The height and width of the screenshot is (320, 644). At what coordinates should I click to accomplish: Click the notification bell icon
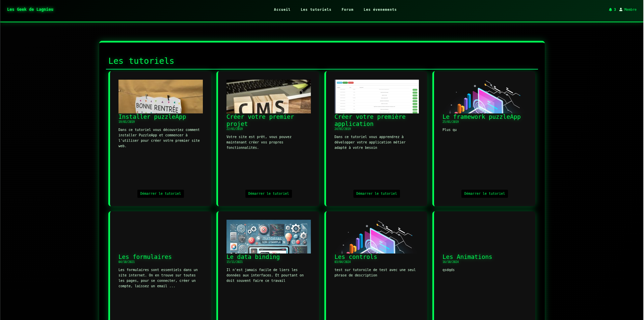coord(610,10)
